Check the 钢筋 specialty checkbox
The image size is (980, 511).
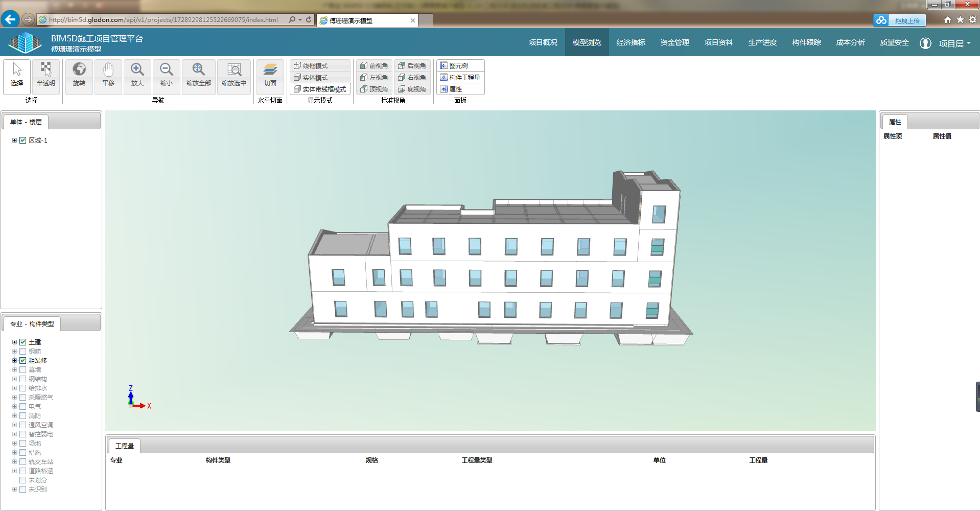point(22,351)
